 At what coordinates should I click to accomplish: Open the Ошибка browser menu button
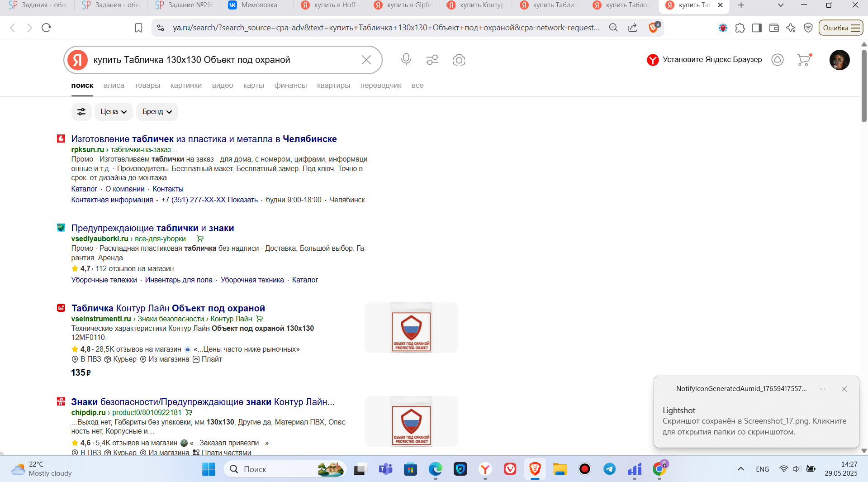pos(841,28)
